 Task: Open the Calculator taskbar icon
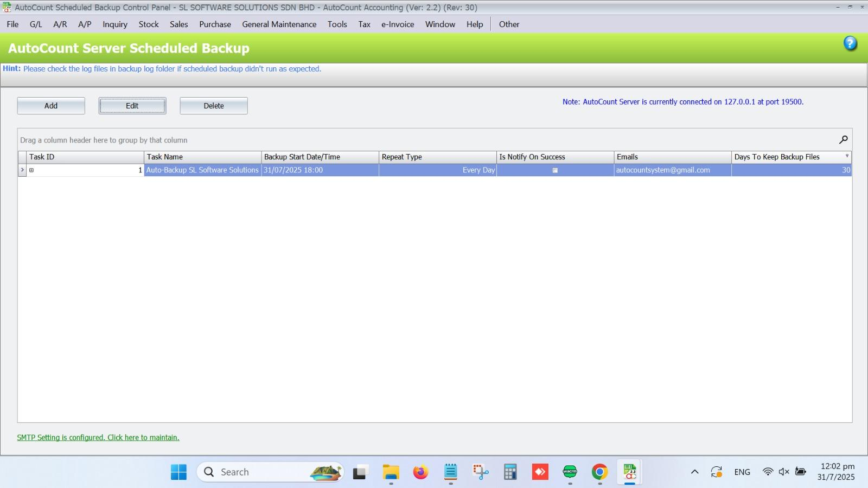click(x=510, y=472)
